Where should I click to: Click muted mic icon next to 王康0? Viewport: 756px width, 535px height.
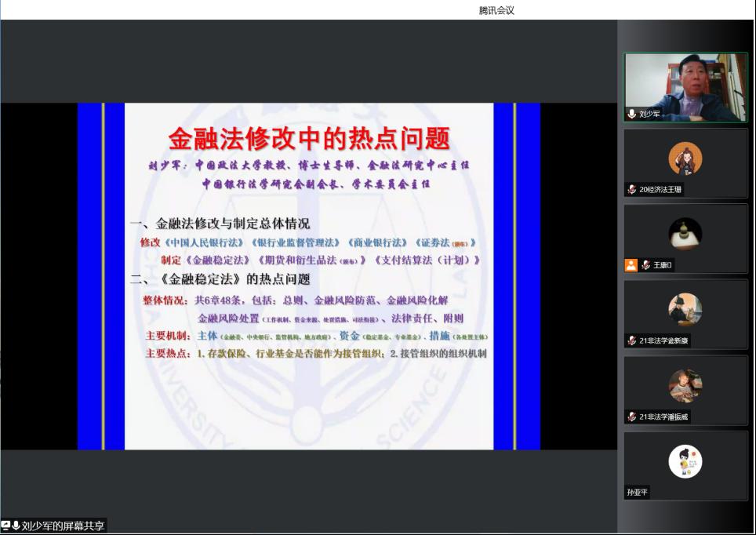click(645, 265)
